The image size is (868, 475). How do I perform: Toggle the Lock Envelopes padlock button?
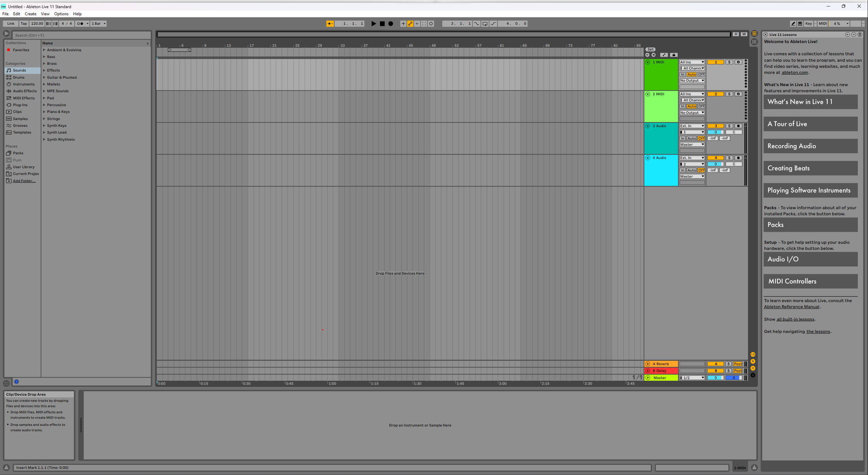point(674,55)
